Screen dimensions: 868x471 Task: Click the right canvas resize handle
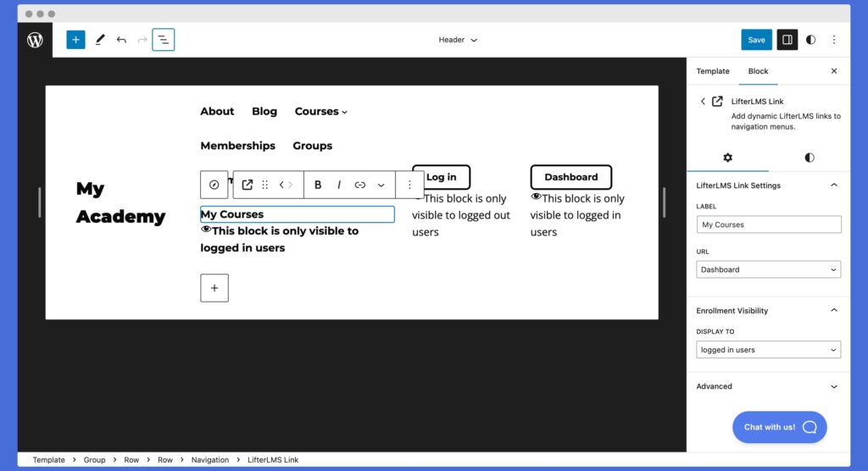tap(665, 202)
